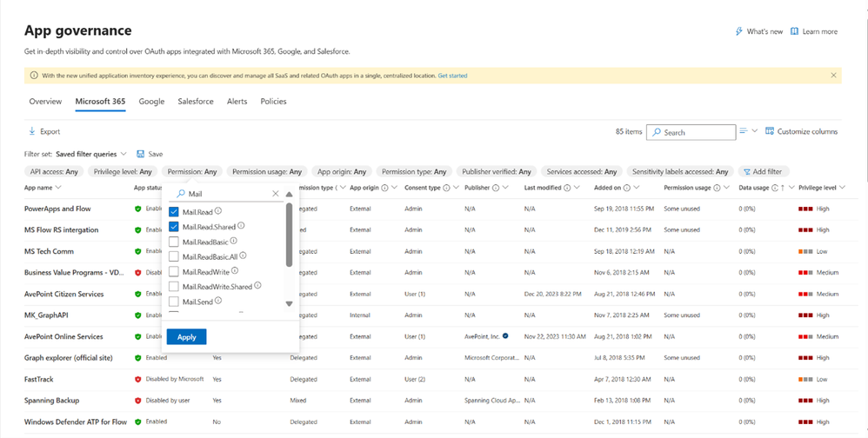This screenshot has width=868, height=438.
Task: Click the Consent type column info icon
Action: [446, 188]
